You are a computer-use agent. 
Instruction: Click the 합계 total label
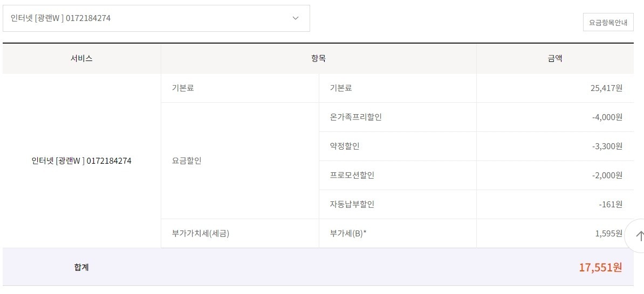pyautogui.click(x=81, y=267)
